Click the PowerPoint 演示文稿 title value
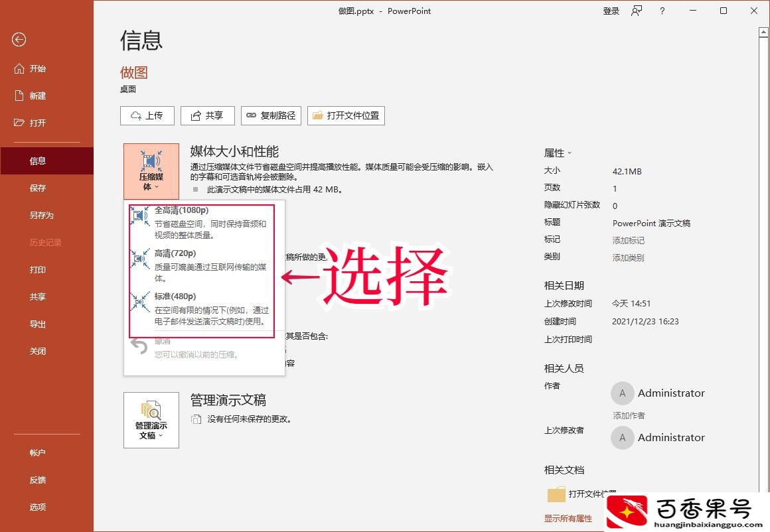Screen dimensions: 770x532 [652, 224]
